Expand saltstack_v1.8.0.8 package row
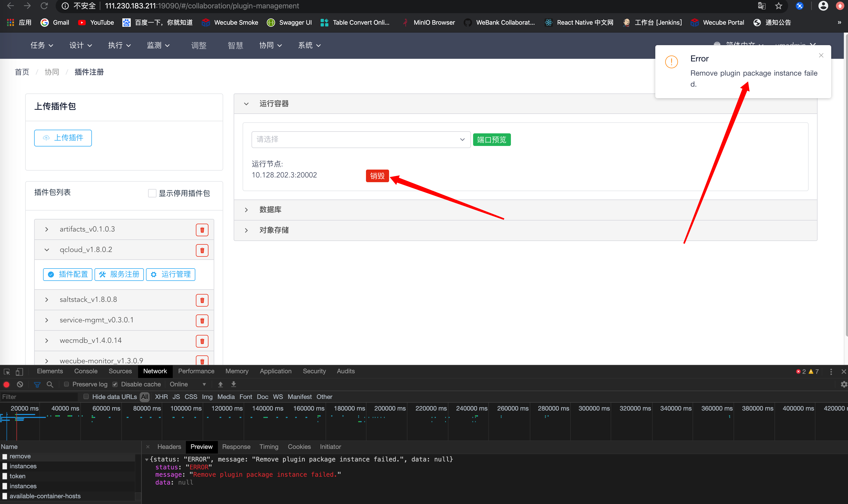This screenshot has width=848, height=504. click(46, 300)
